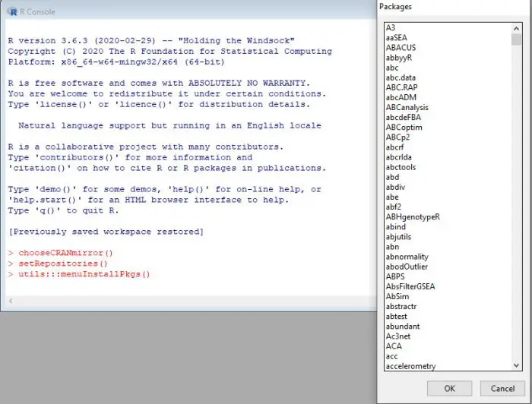Click the '[Previously saved workspace restored]' line
The image size is (532, 404).
click(106, 232)
